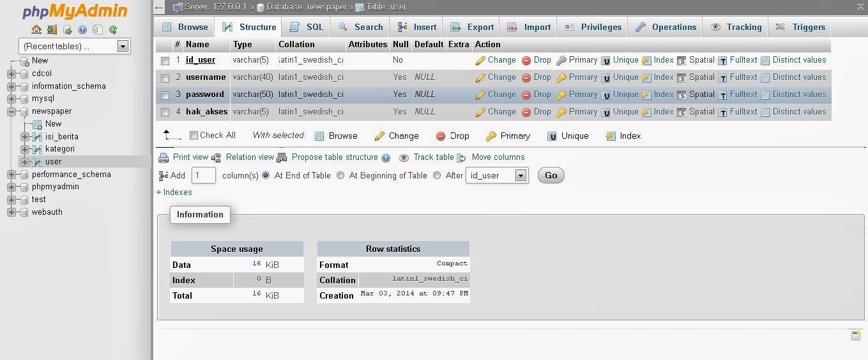Click the Go button
This screenshot has height=360, width=868.
point(551,175)
